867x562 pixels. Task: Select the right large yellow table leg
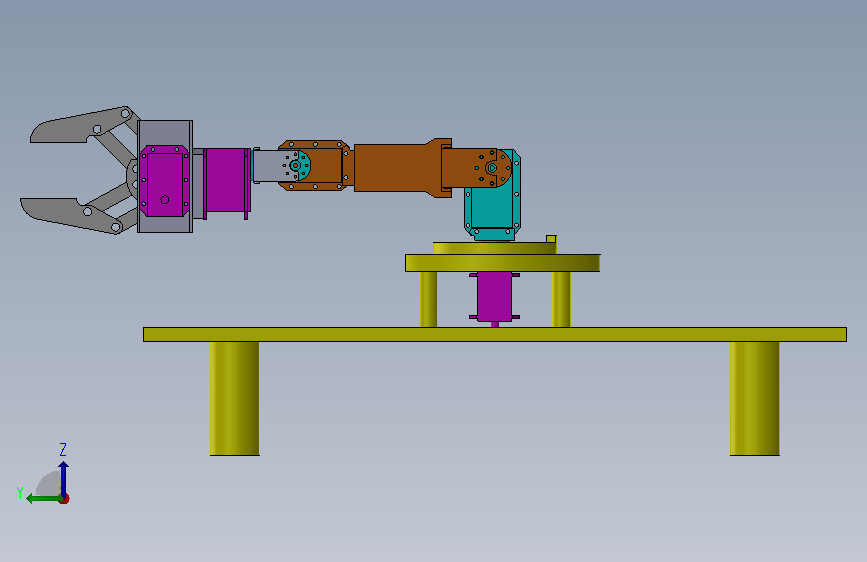(755, 398)
